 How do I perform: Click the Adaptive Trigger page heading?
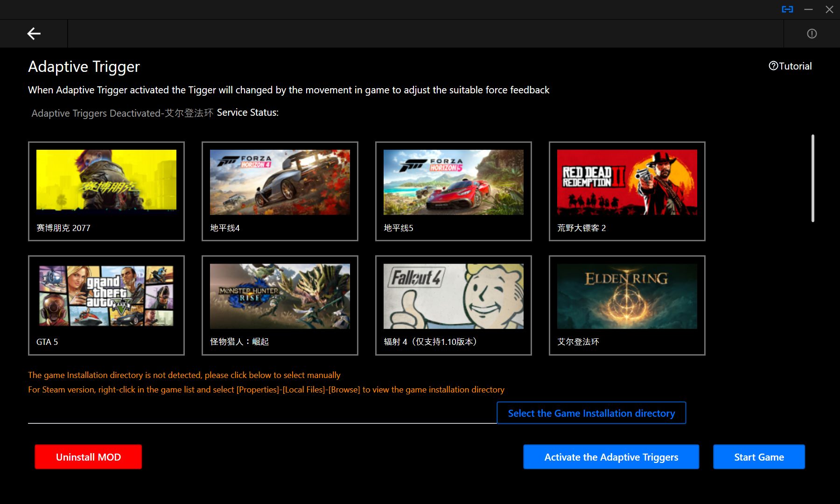coord(84,67)
